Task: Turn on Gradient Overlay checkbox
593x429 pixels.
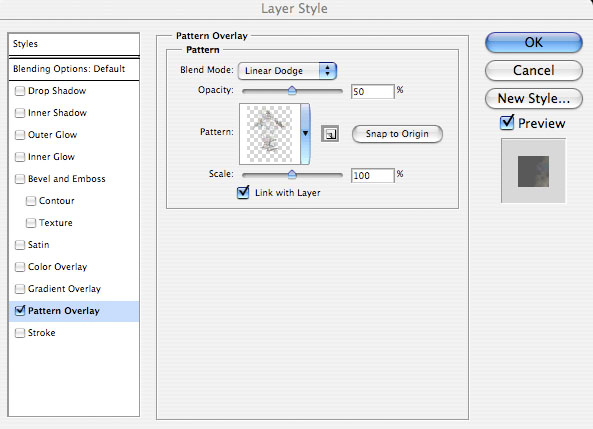Action: (20, 289)
